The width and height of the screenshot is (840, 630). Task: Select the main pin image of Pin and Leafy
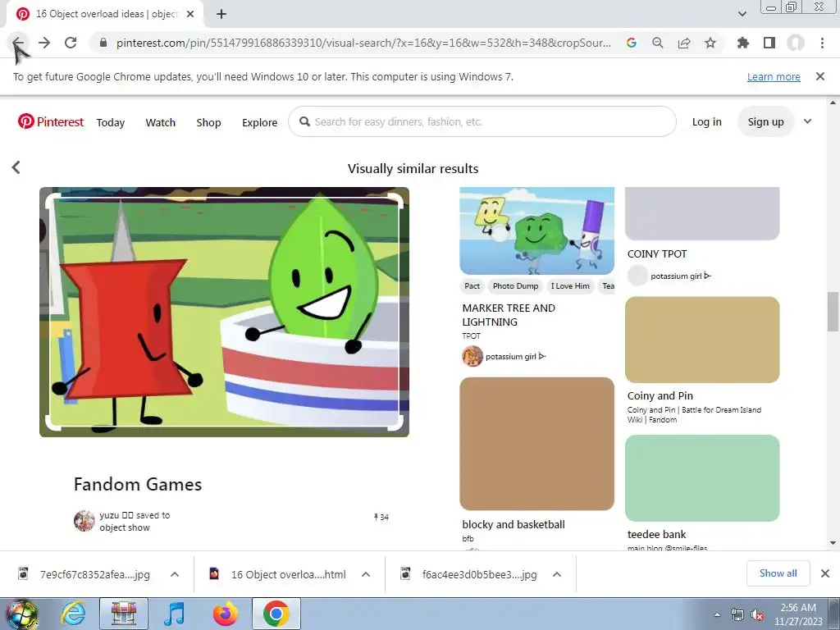(x=224, y=312)
